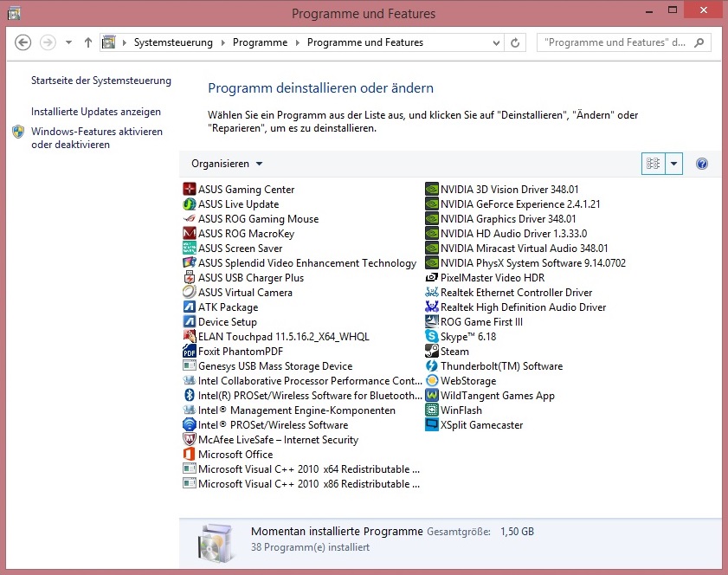
Task: Click the ASUS Gaming Center icon
Action: [189, 189]
